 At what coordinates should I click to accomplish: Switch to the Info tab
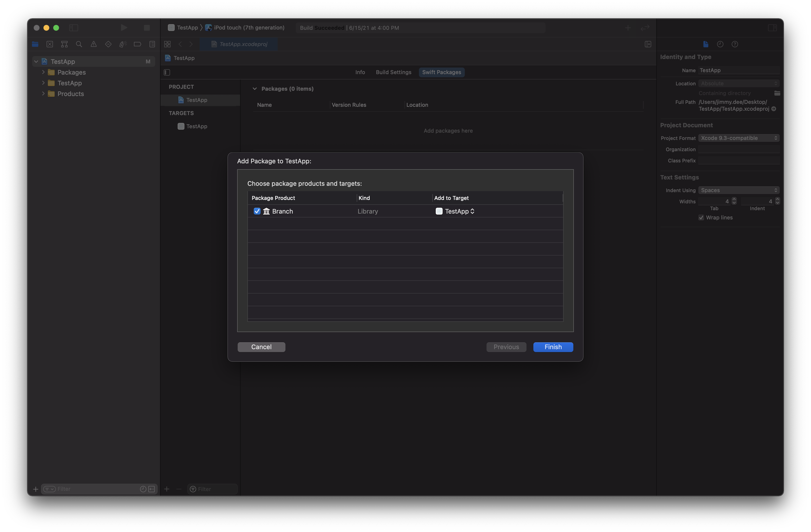click(x=360, y=72)
